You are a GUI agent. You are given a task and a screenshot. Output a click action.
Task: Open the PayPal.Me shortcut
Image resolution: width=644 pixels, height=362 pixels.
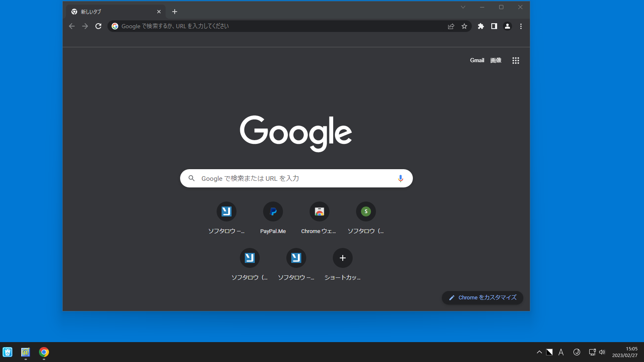(273, 219)
